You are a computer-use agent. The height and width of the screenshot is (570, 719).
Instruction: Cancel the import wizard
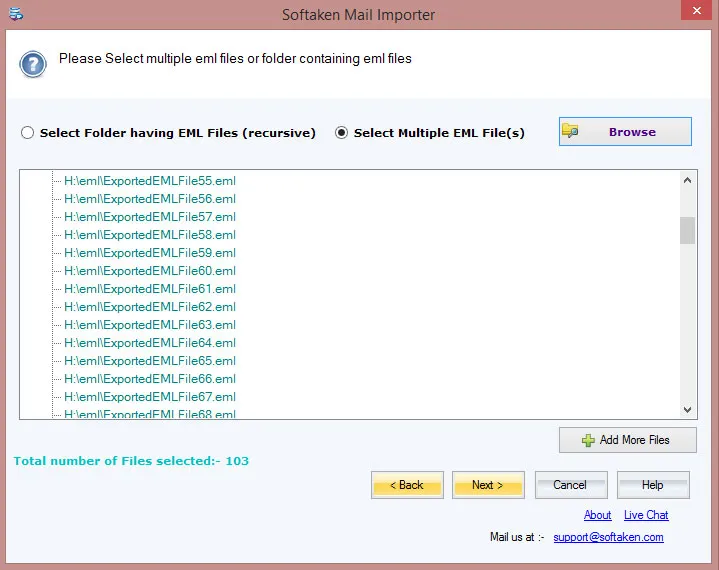[571, 485]
